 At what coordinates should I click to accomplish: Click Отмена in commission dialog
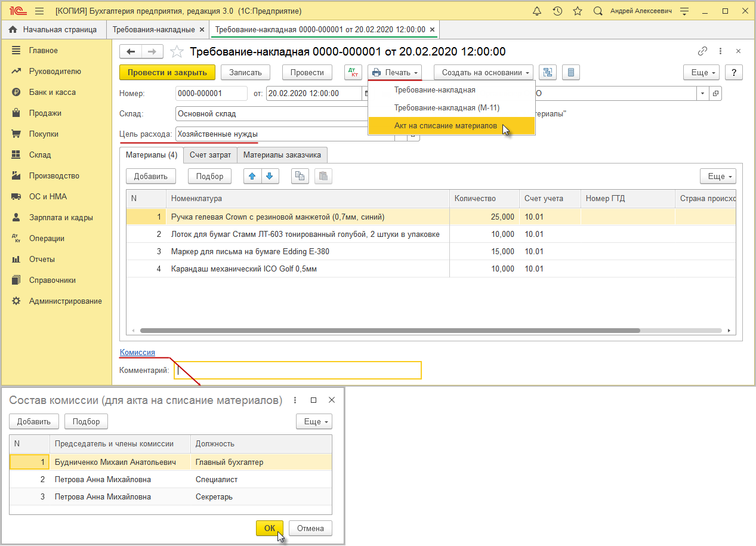(310, 528)
